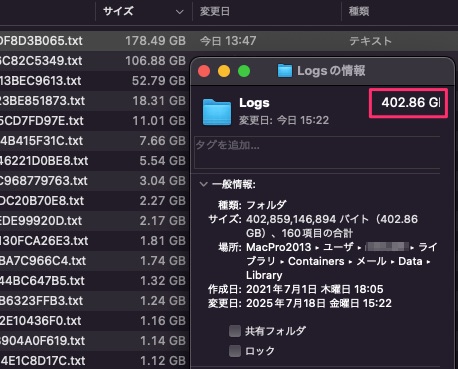458x369 pixels.
Task: Select file ending 968779763.txt
Action: [44, 181]
